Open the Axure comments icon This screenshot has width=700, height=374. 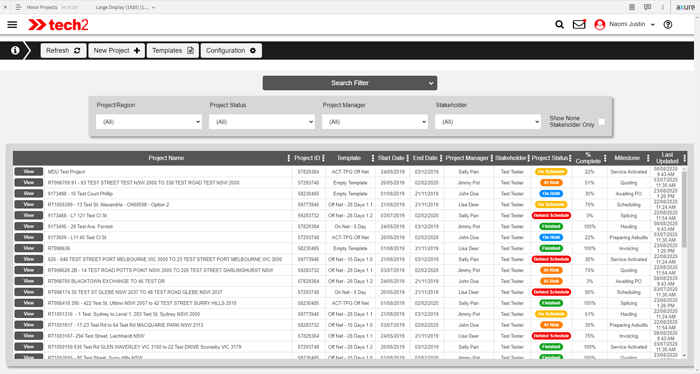click(647, 7)
